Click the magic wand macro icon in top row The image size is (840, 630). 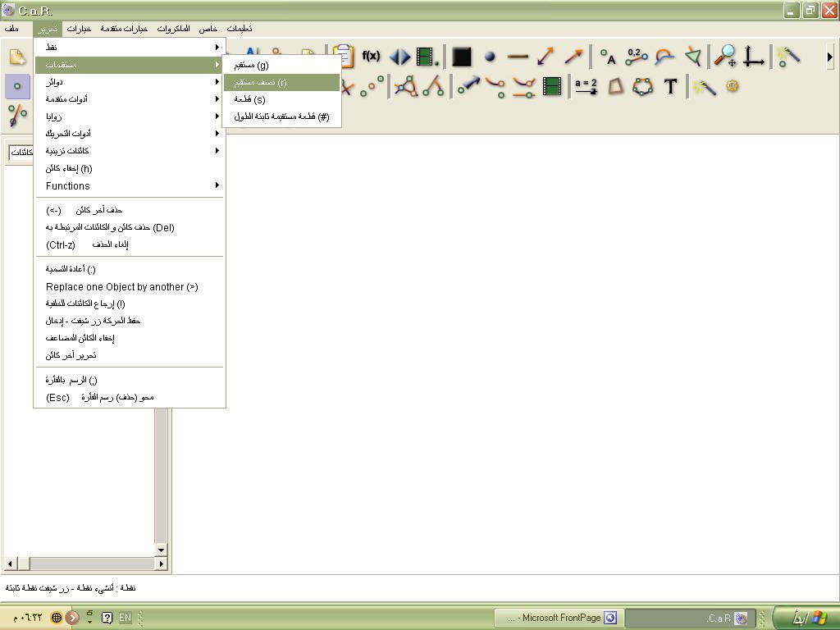(788, 57)
